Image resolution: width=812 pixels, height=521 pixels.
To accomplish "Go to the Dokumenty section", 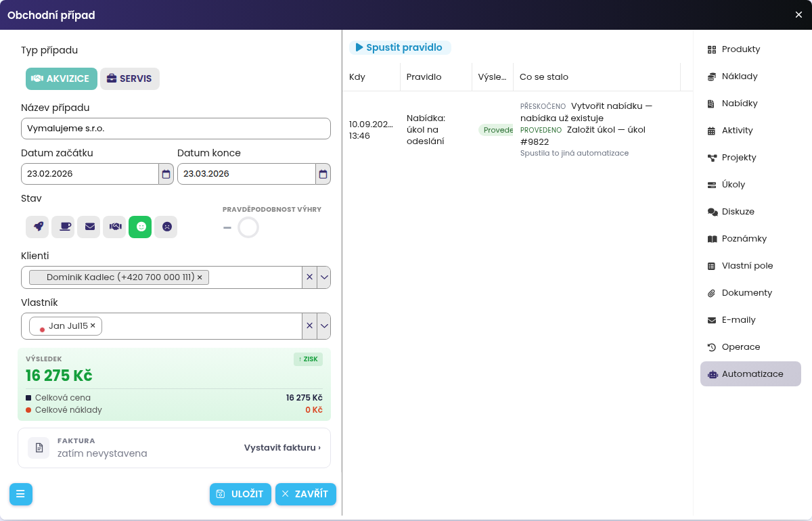I will click(750, 293).
